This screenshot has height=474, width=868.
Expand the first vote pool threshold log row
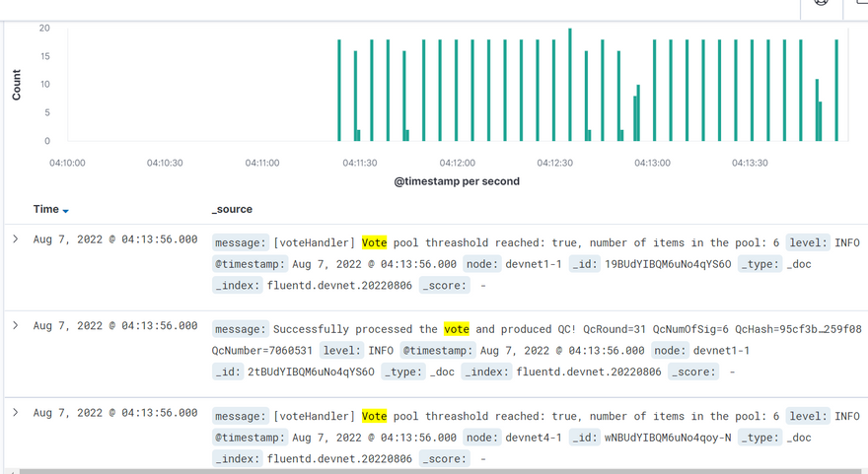[x=15, y=239]
